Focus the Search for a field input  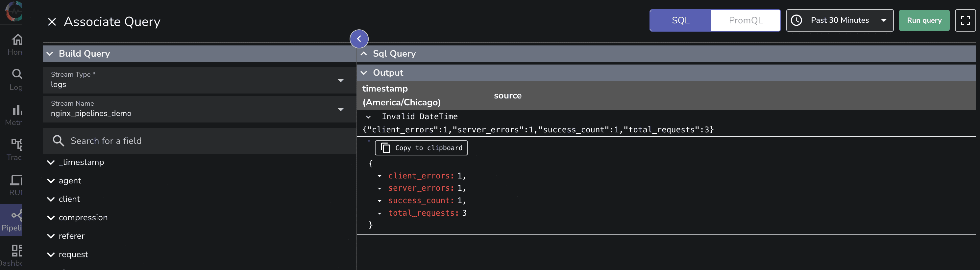coord(199,141)
